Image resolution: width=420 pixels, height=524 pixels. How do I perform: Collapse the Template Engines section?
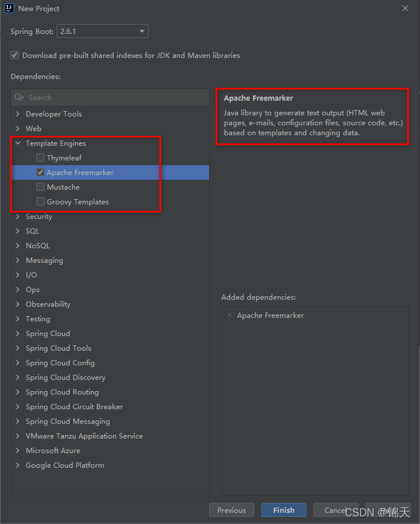pos(18,143)
